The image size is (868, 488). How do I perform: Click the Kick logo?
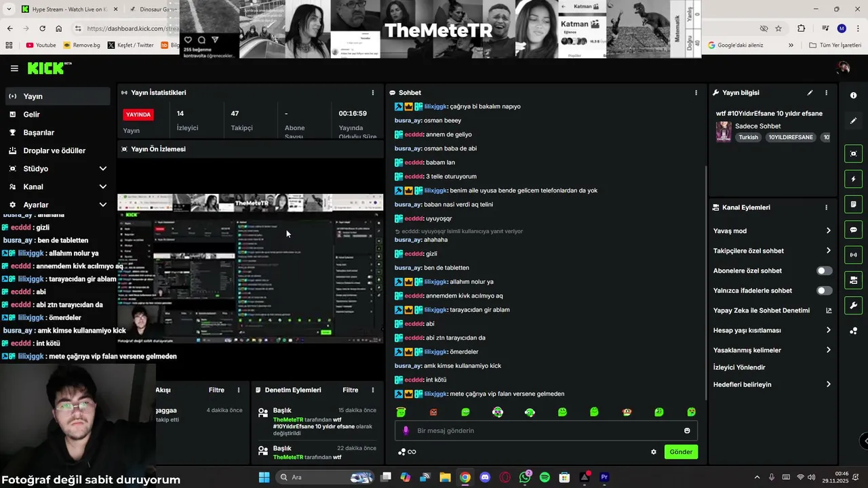pyautogui.click(x=49, y=68)
